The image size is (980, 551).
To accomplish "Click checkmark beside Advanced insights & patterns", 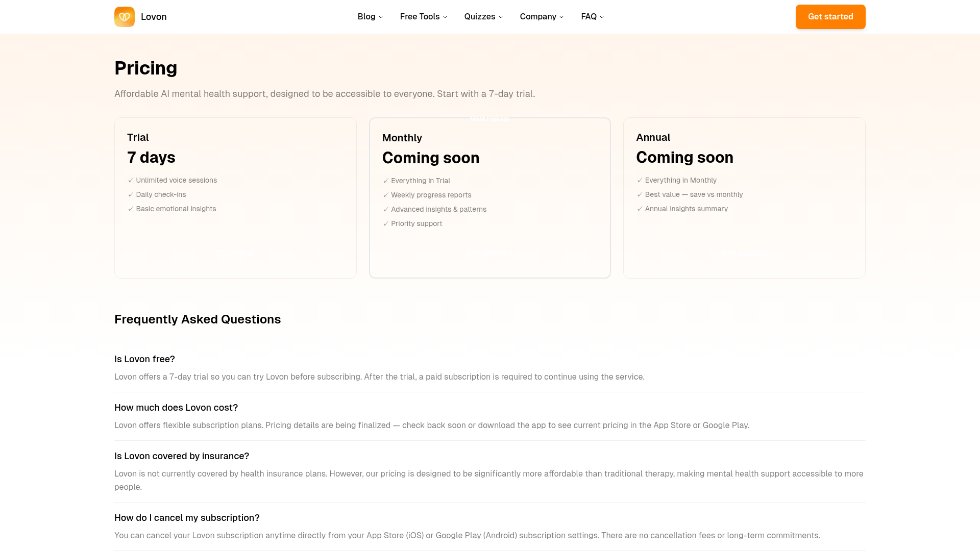I will coord(386,209).
